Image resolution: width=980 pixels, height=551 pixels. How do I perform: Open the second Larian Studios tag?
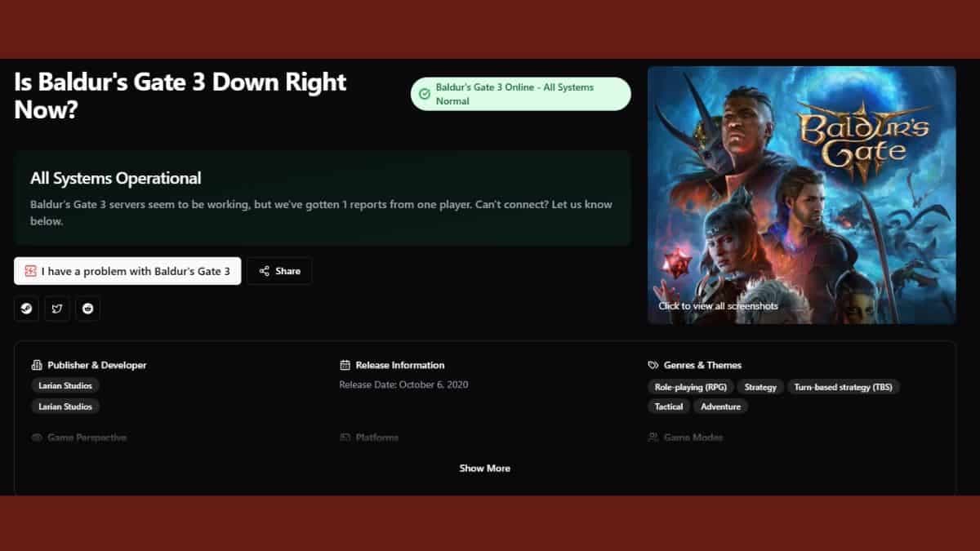(x=65, y=407)
